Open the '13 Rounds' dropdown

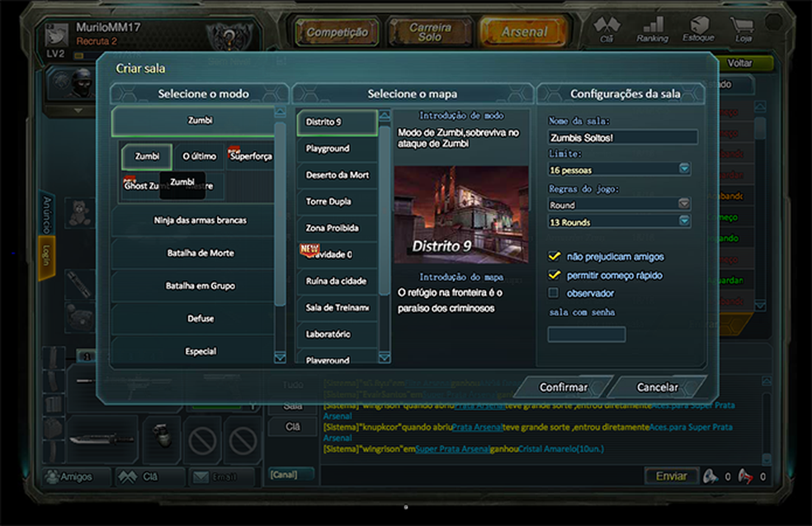pyautogui.click(x=620, y=222)
